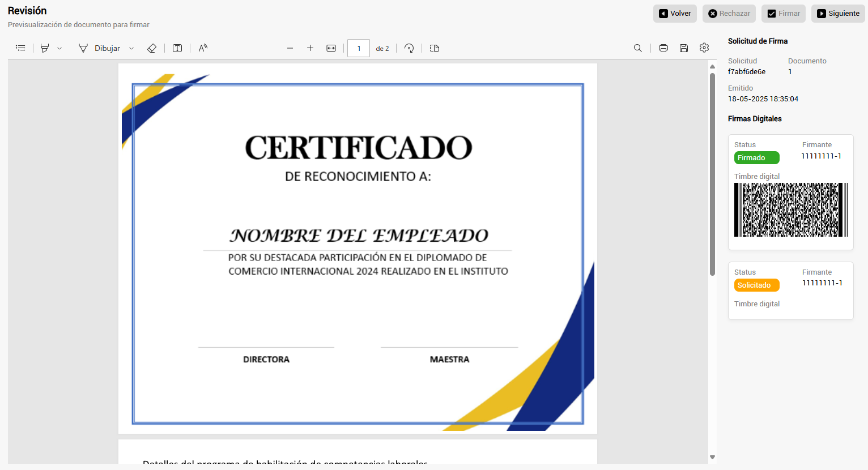868x470 pixels.
Task: Zoom in on the document
Action: 310,48
